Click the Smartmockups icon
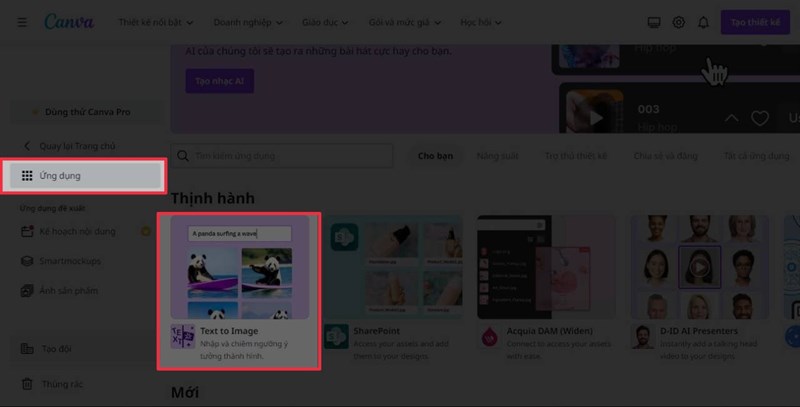This screenshot has height=407, width=800. pyautogui.click(x=27, y=261)
